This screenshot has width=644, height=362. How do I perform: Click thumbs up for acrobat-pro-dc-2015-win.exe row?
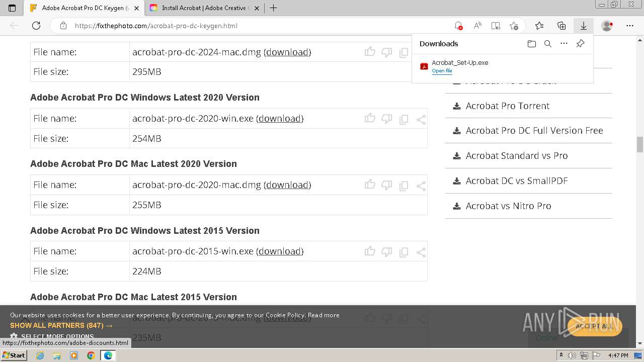370,251
